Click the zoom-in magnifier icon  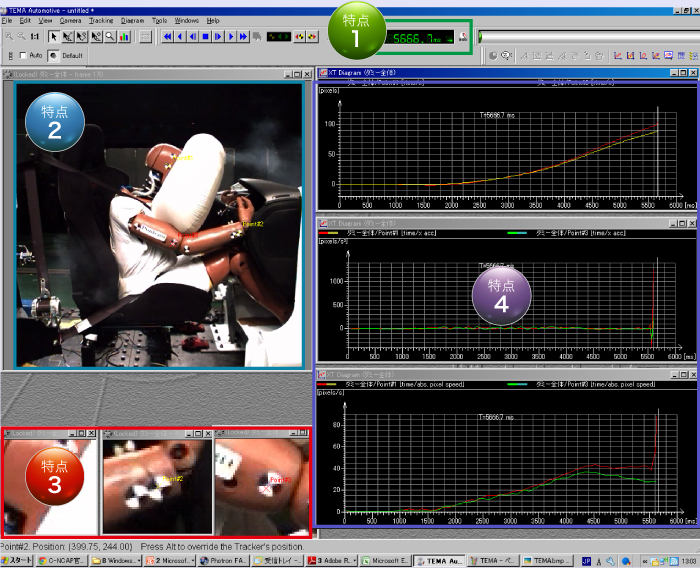coord(10,37)
